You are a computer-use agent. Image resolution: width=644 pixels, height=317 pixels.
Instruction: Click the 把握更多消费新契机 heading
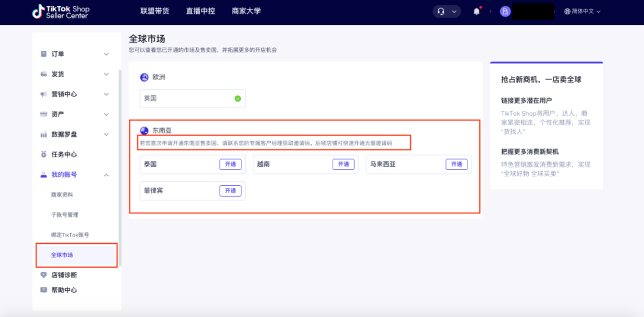pos(529,151)
